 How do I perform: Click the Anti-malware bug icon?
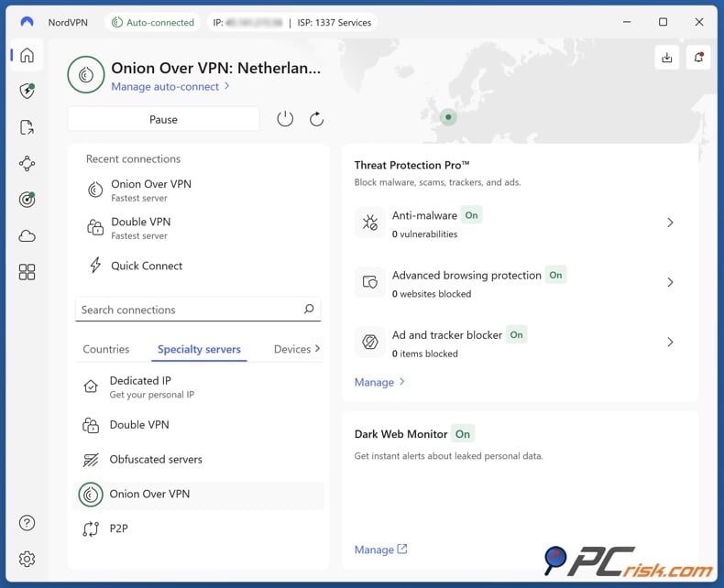click(370, 223)
